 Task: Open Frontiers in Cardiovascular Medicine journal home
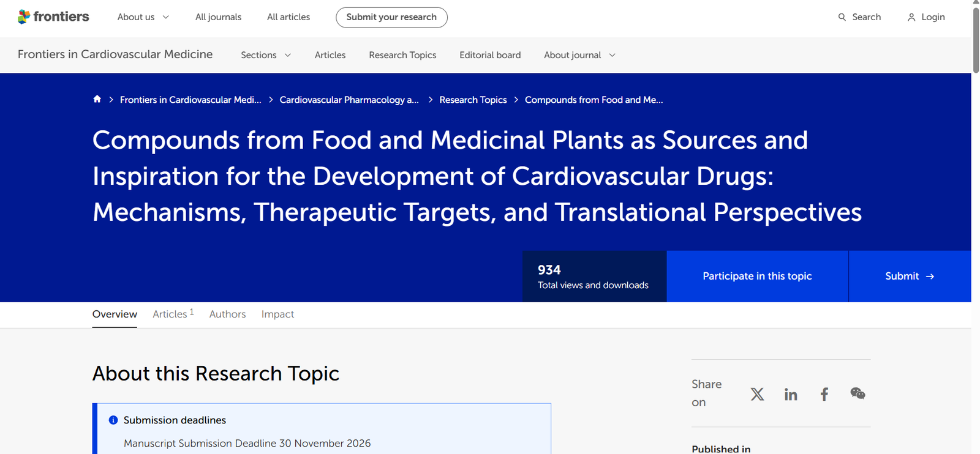pyautogui.click(x=115, y=54)
